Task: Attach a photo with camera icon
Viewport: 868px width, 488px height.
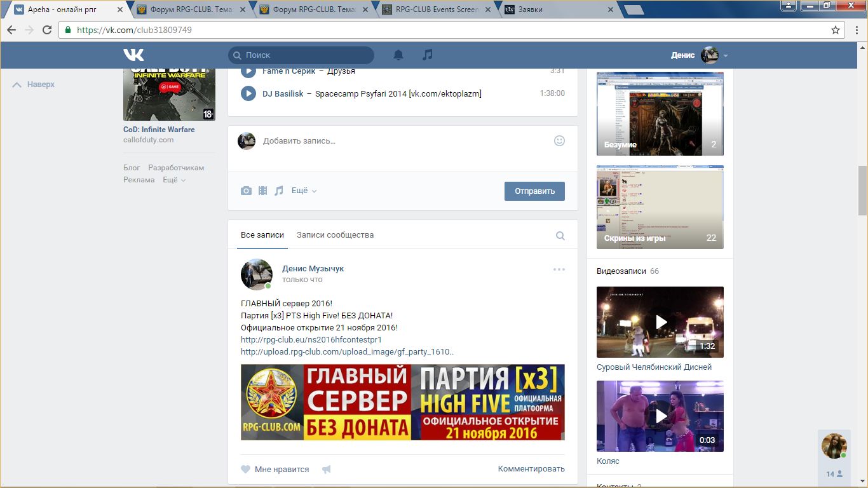Action: (246, 191)
